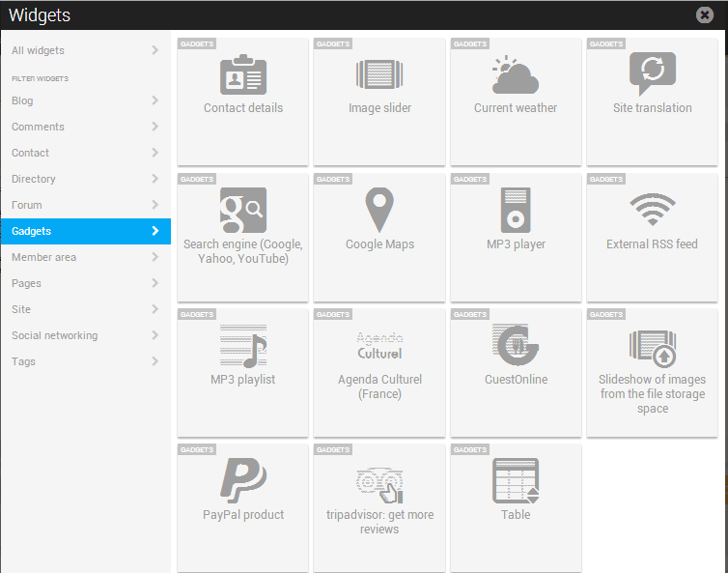
Task: Click the 'tripadvisor: get more reviews' label
Action: [x=379, y=522]
